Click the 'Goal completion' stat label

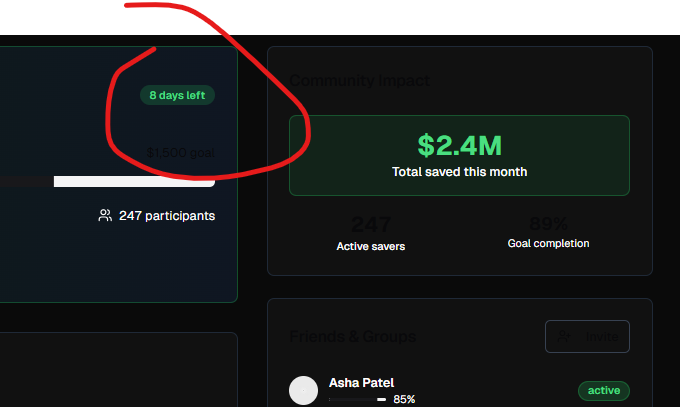(x=548, y=243)
